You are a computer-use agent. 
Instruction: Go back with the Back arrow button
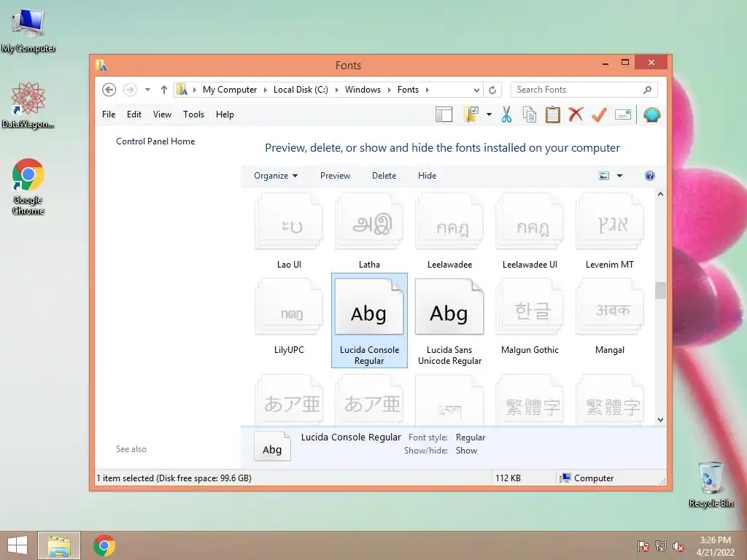109,90
